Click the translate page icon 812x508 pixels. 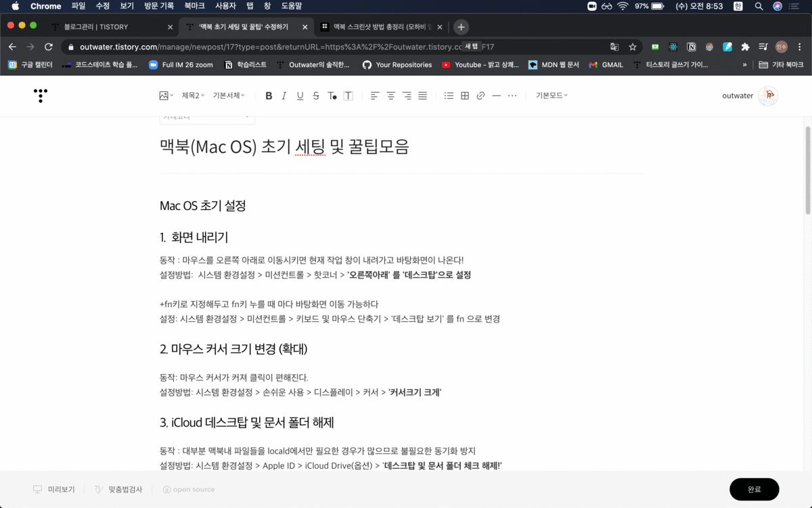pos(614,47)
